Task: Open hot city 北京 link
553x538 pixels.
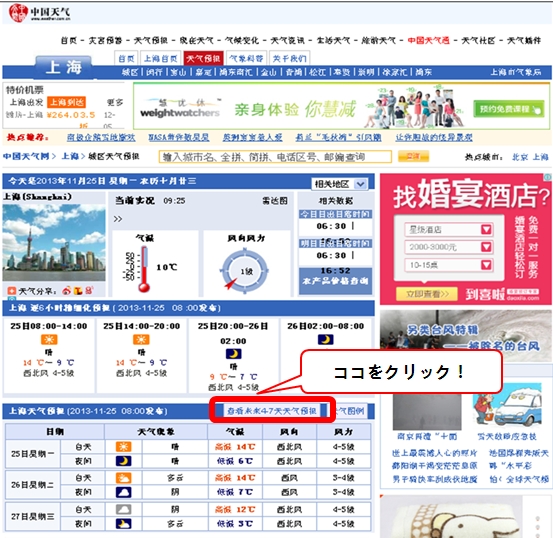Action: coord(520,157)
